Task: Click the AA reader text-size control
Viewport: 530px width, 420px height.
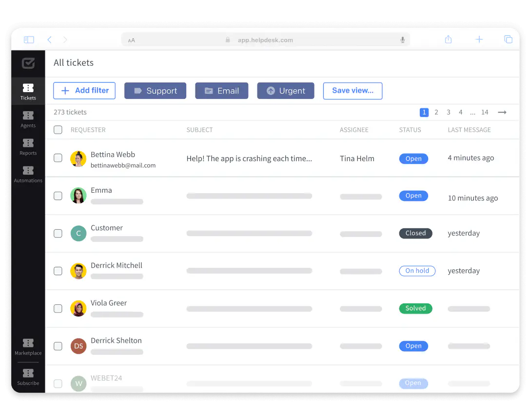Action: 132,40
